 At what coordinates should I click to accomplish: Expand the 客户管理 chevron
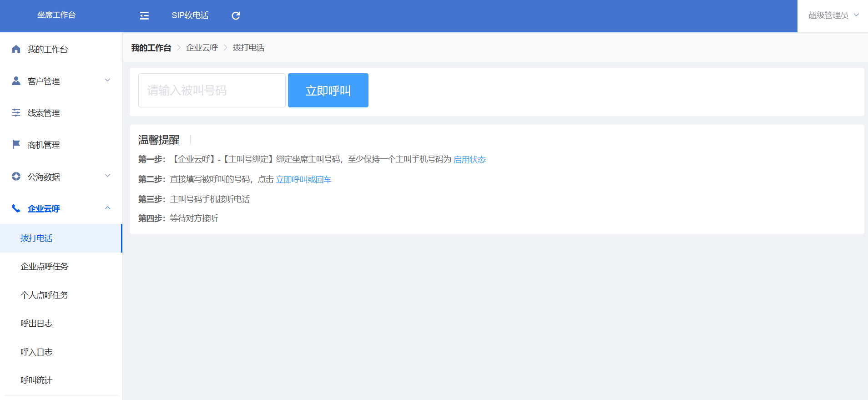tap(108, 81)
